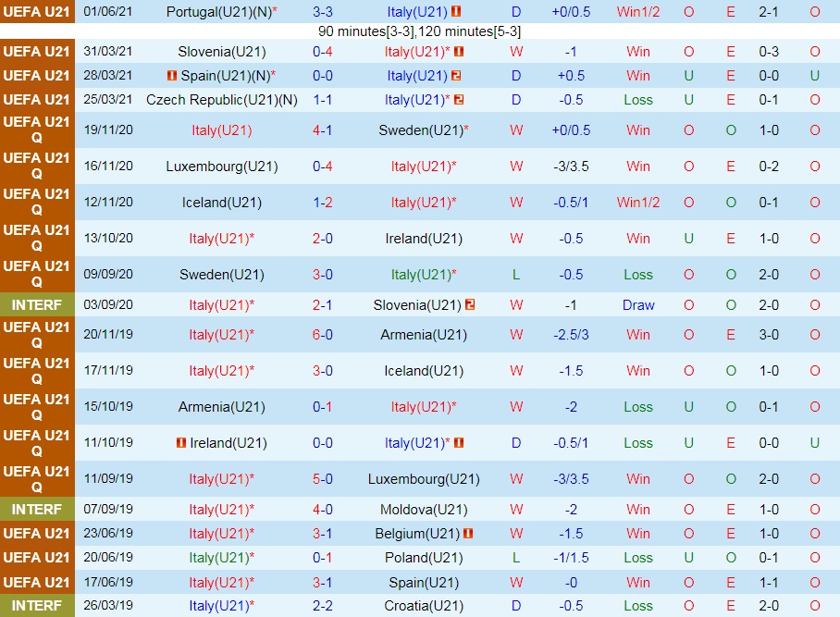Click the card icon beside Italy(U21) on 01/06/21

(456, 11)
